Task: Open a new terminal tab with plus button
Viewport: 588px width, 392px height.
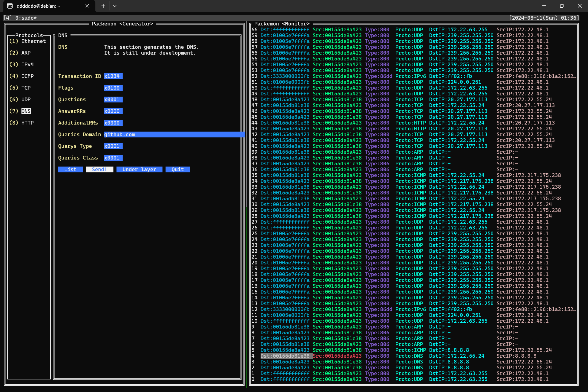Action: coord(103,6)
